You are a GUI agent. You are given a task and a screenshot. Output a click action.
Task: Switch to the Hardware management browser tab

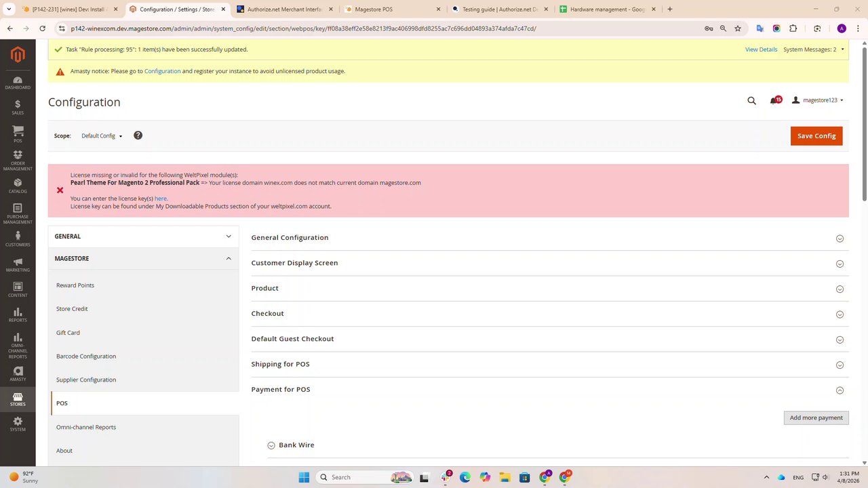click(x=607, y=9)
